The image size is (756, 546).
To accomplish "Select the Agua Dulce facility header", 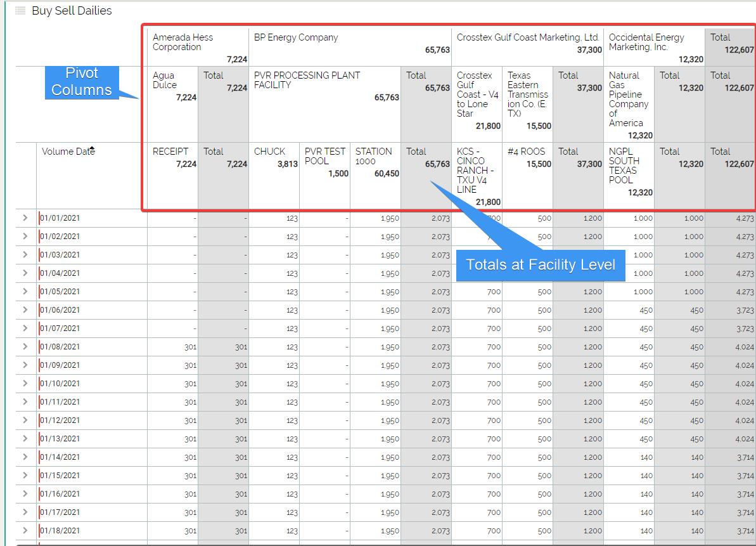I will pyautogui.click(x=165, y=81).
